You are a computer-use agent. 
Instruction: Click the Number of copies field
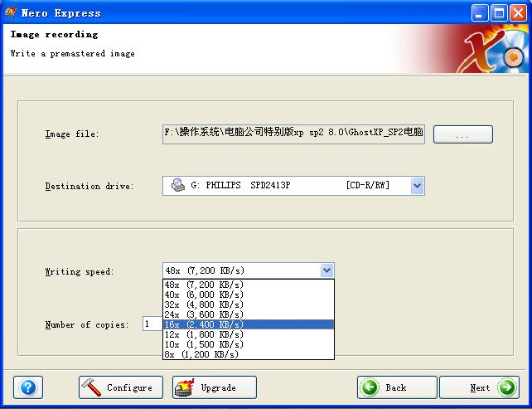(152, 324)
